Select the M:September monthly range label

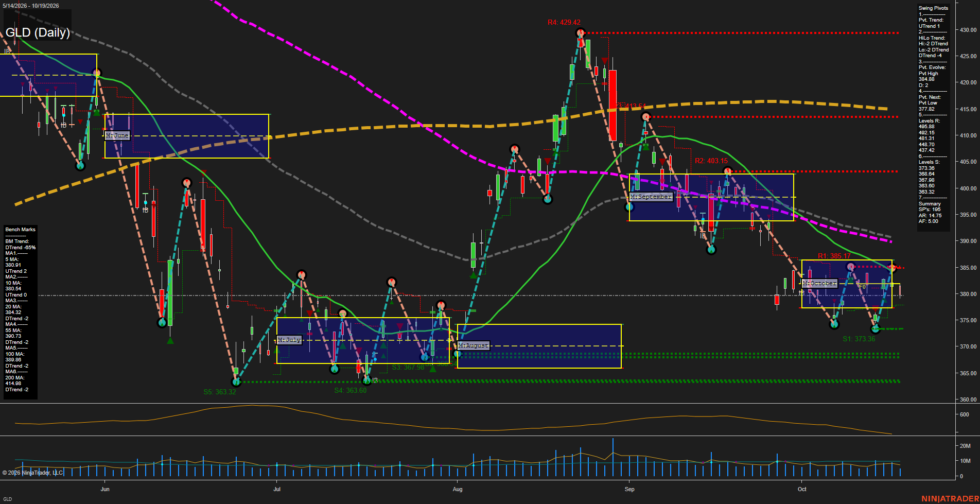coord(651,197)
